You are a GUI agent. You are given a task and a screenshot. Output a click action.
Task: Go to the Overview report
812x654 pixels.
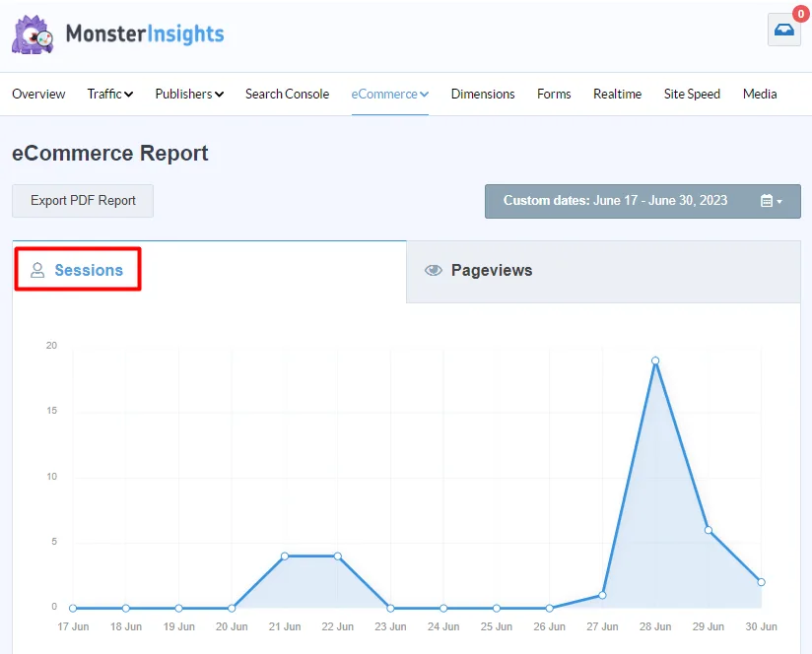coord(38,95)
